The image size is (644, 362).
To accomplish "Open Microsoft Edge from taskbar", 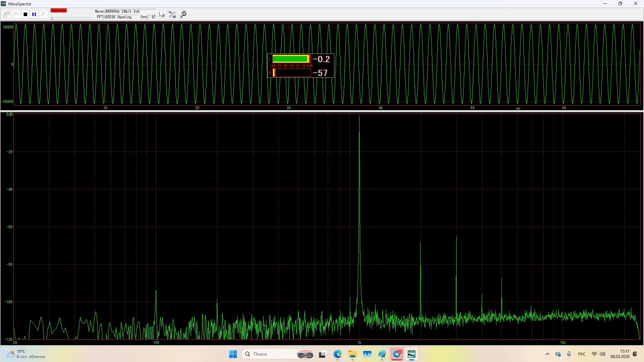I will [x=337, y=354].
